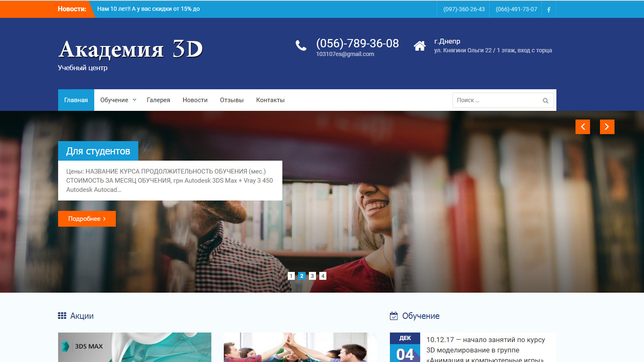644x362 pixels.
Task: Click the phone handset icon
Action: 301,46
